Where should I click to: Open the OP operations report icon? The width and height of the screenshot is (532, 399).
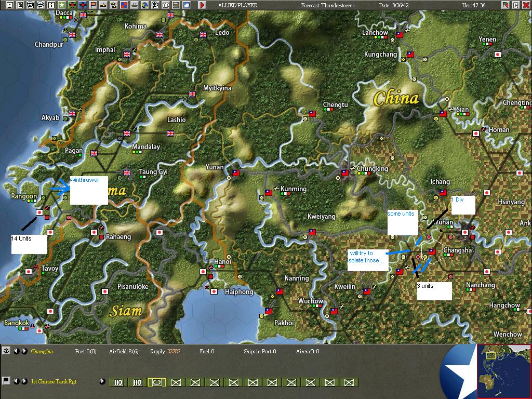click(166, 5)
